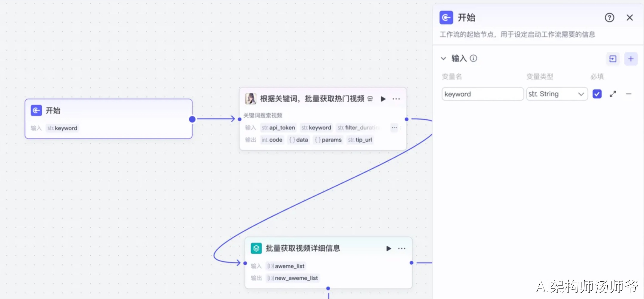Select the 开始 start node
Viewport: 644px width, 299px height.
[109, 119]
